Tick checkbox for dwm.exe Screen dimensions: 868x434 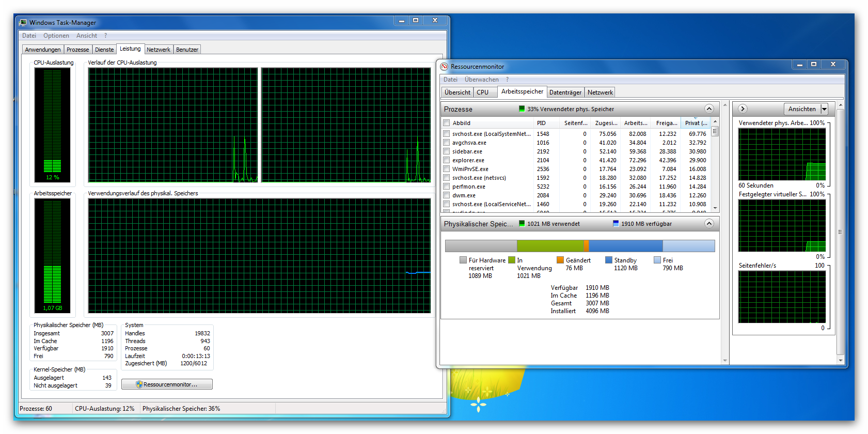(447, 195)
